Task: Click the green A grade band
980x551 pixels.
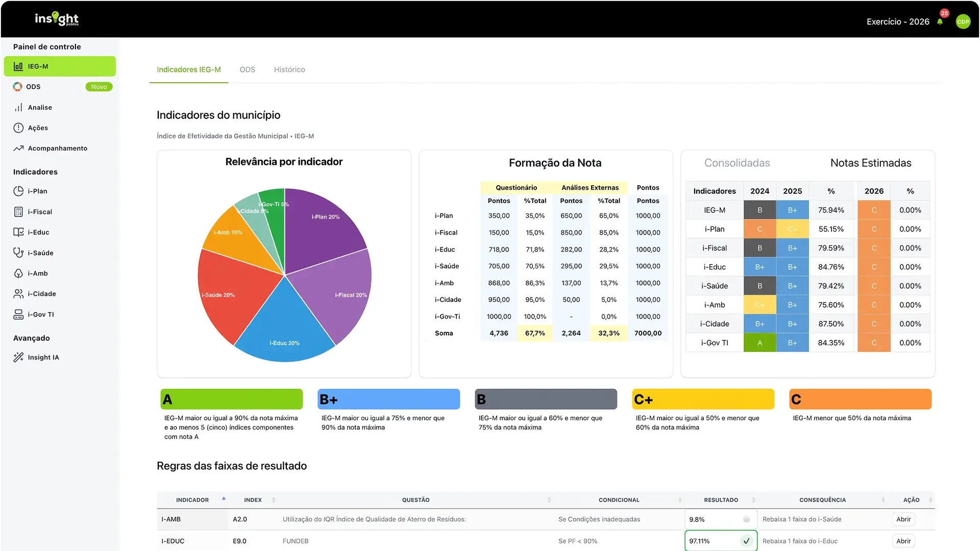Action: 231,399
